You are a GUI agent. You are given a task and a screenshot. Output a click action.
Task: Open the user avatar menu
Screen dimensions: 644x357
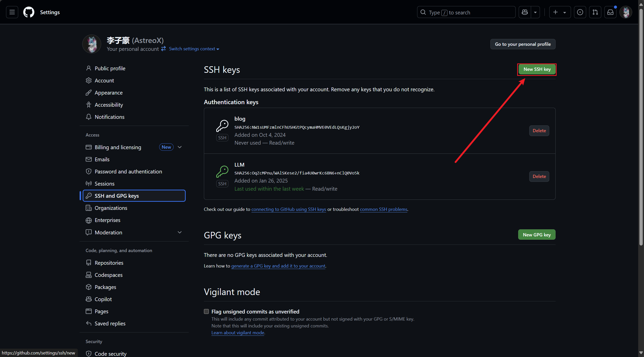(x=626, y=12)
